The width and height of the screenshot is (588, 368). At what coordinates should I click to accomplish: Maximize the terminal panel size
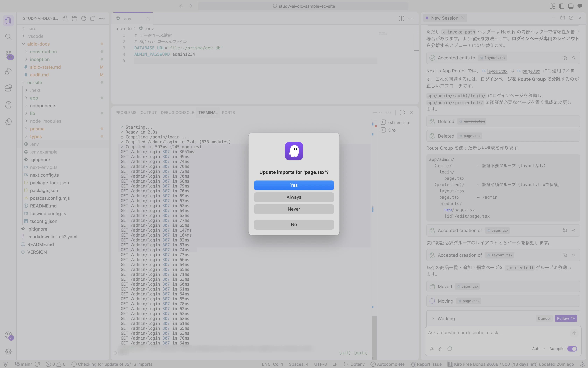402,113
